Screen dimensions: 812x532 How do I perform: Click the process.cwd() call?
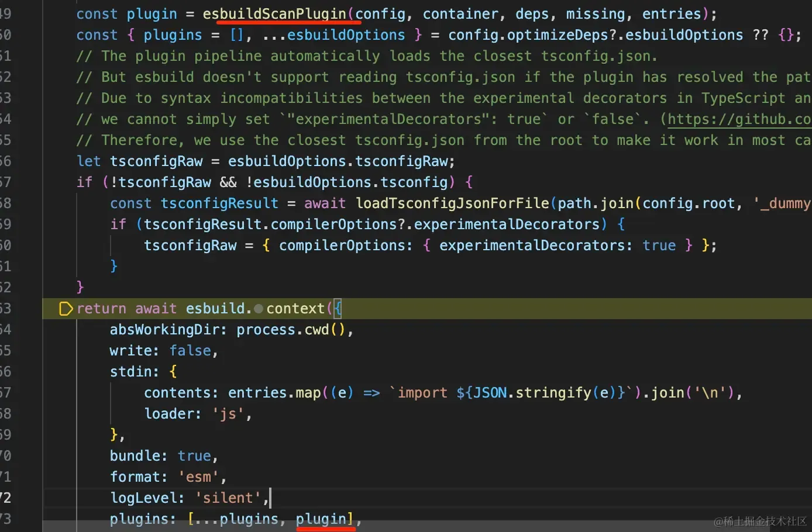tap(291, 330)
